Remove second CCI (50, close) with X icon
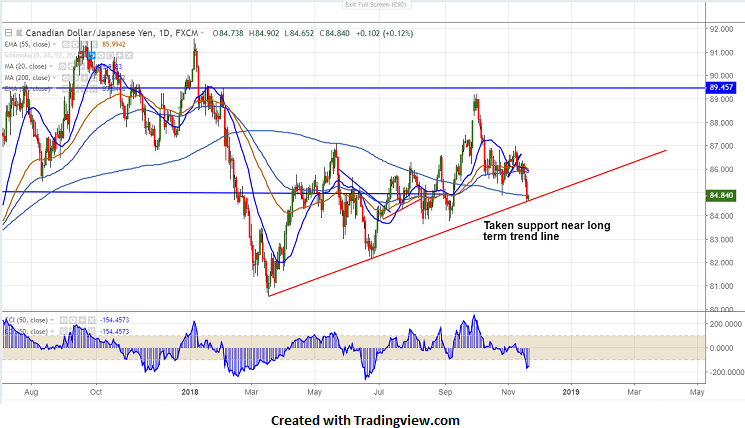 [x=91, y=332]
